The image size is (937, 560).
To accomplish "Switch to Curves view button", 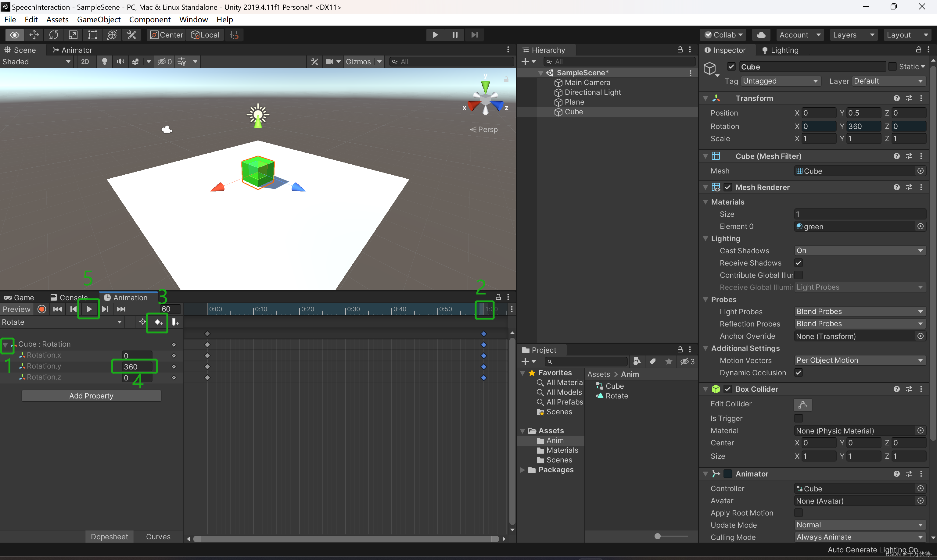I will click(x=158, y=537).
